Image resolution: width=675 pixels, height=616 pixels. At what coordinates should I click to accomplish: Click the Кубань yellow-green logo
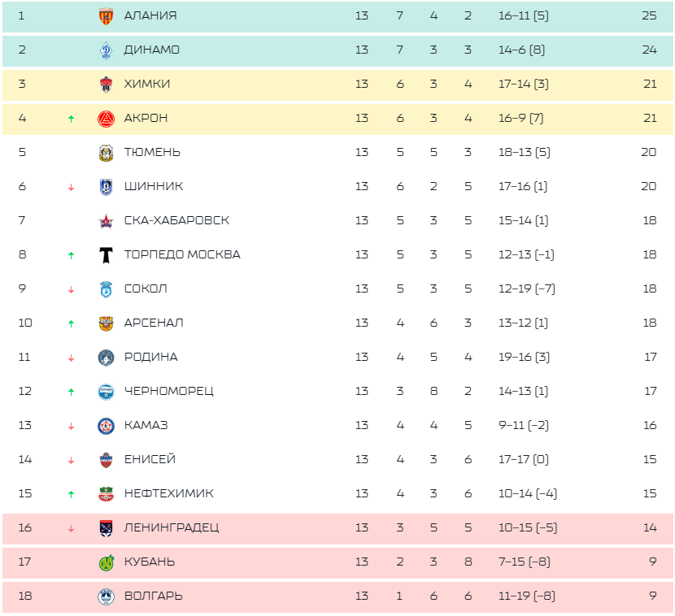(106, 562)
